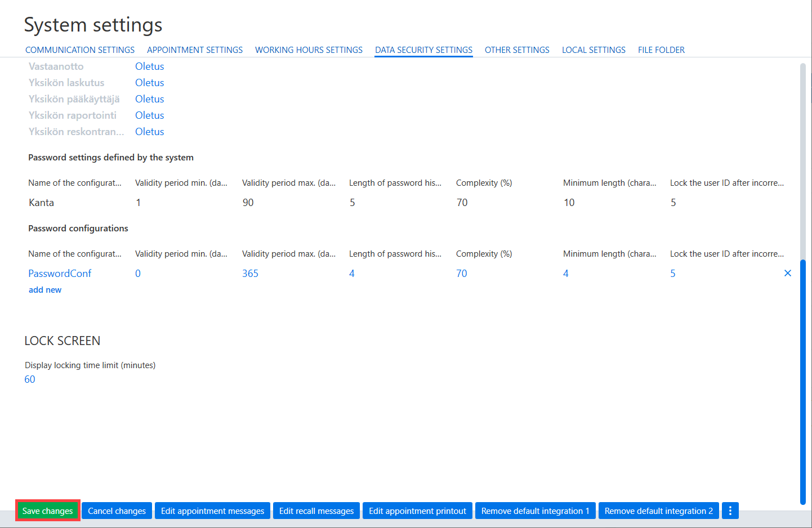The width and height of the screenshot is (812, 528).
Task: Click Kanta complexity value 70
Action: click(462, 203)
